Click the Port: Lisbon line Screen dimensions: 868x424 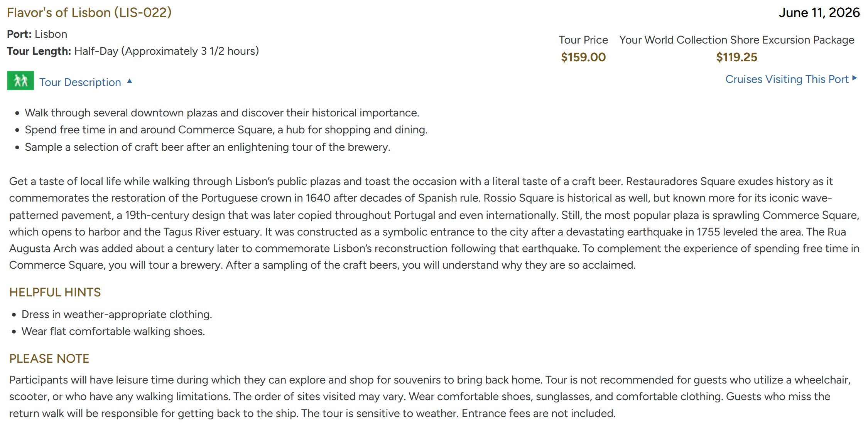[x=37, y=34]
